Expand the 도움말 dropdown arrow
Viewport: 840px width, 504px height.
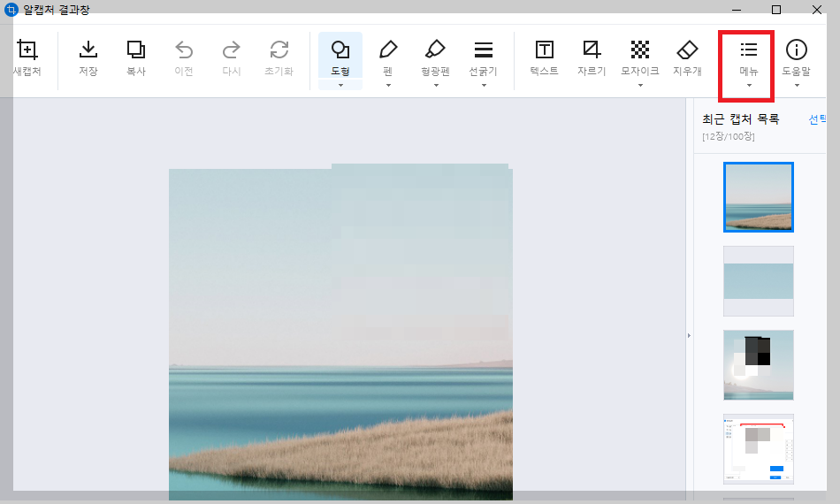pyautogui.click(x=797, y=85)
